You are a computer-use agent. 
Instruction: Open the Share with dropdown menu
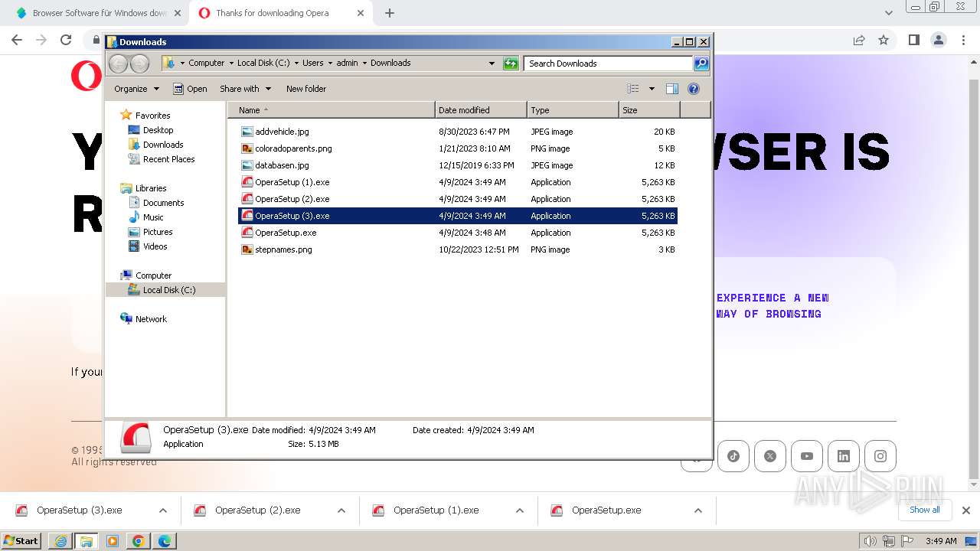click(x=245, y=89)
